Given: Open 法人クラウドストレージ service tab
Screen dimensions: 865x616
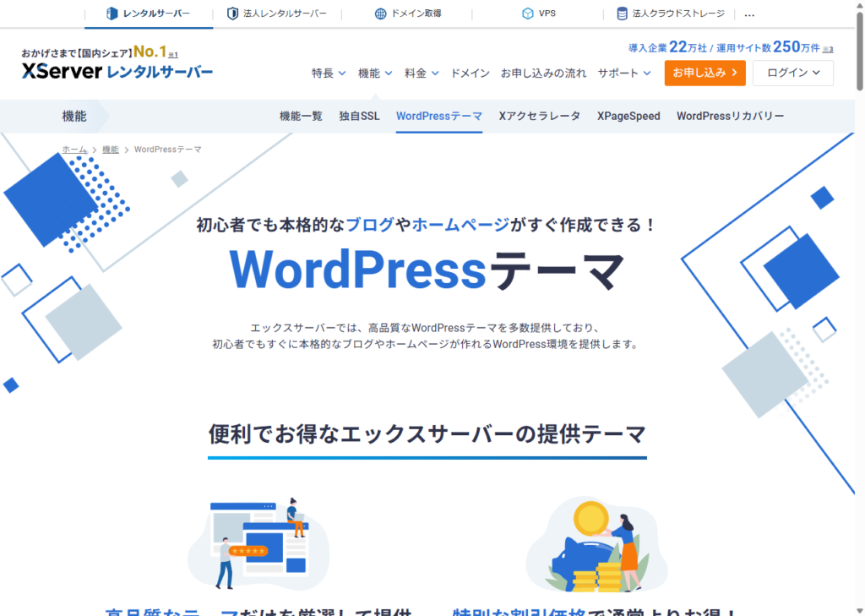Looking at the screenshot, I should [x=670, y=14].
